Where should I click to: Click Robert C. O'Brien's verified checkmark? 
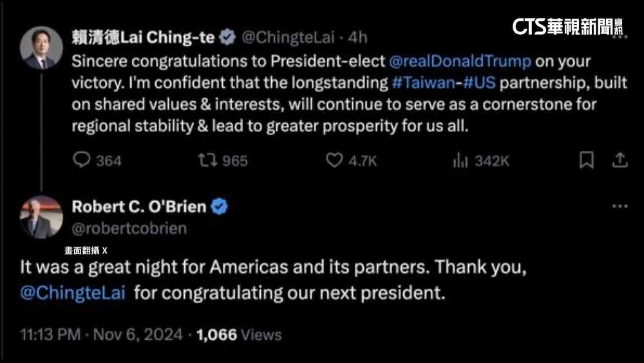click(x=220, y=207)
